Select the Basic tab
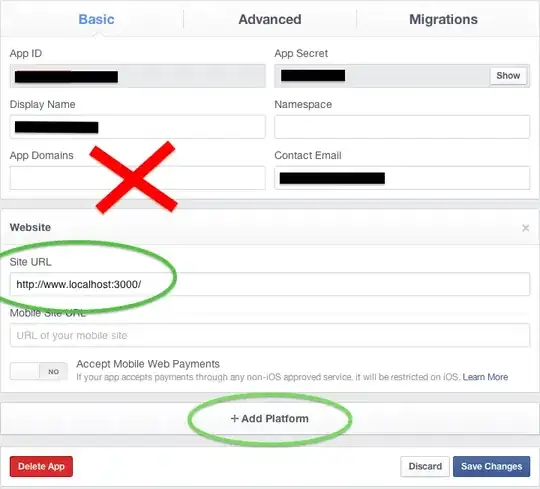540x489 pixels. tap(96, 19)
